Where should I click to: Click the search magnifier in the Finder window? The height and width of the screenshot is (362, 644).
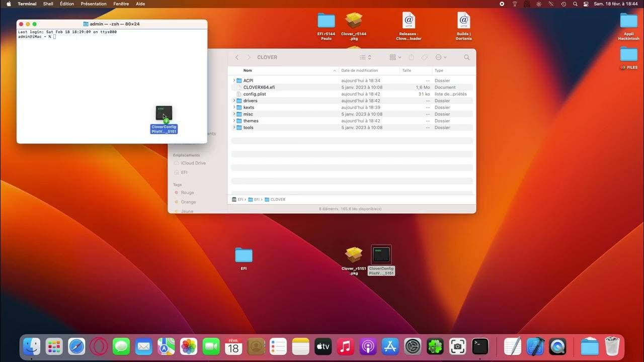(466, 57)
